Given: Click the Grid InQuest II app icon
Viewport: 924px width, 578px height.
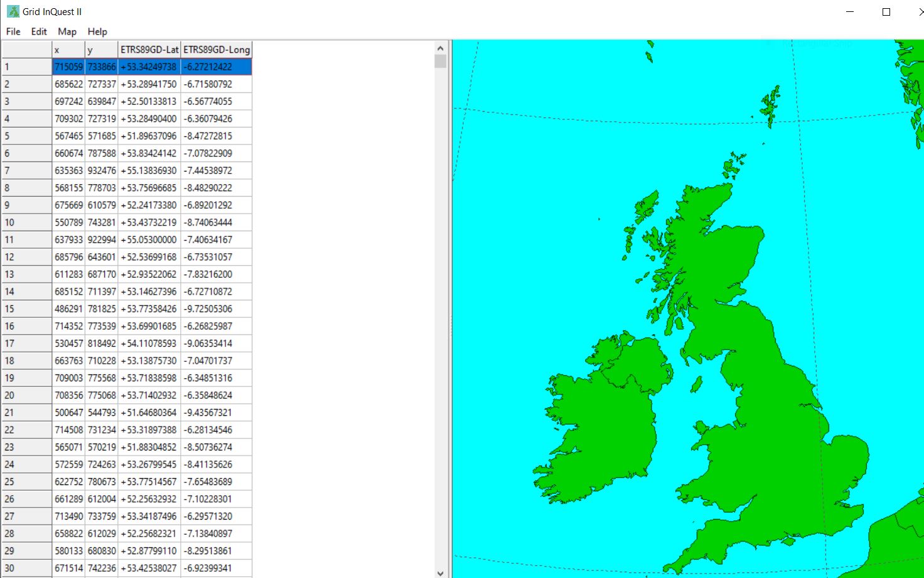Looking at the screenshot, I should [x=13, y=11].
